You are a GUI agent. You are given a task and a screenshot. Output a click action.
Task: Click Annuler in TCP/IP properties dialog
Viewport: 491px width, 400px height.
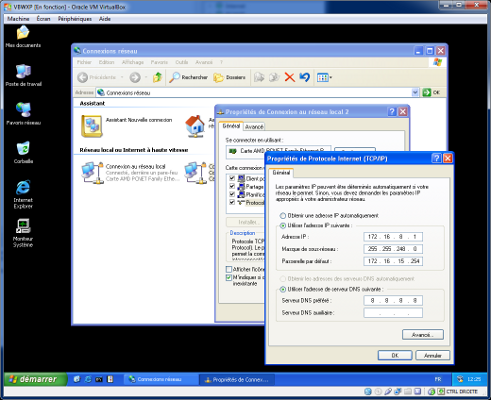pyautogui.click(x=433, y=355)
